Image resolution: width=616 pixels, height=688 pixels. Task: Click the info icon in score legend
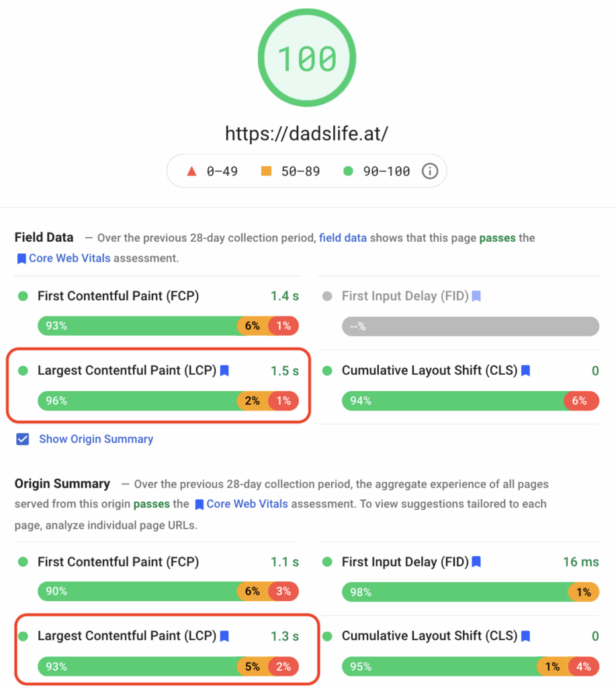coord(430,171)
